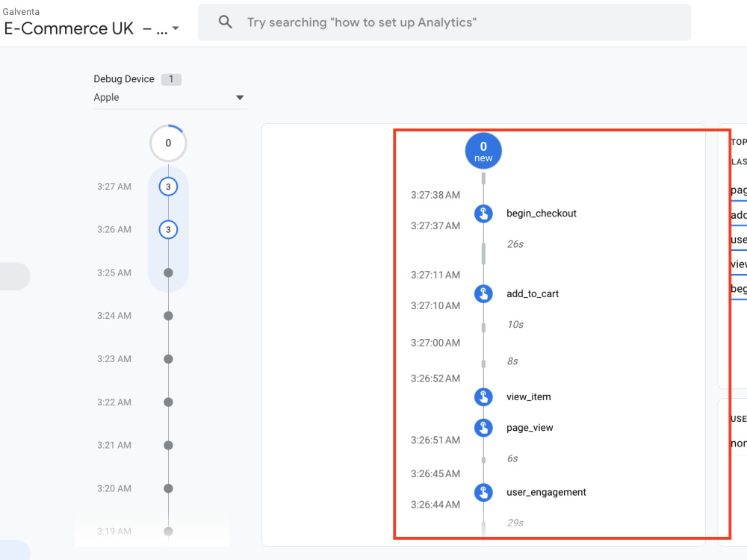Image resolution: width=747 pixels, height=560 pixels.
Task: Open the user_engagement event label
Action: coord(546,492)
